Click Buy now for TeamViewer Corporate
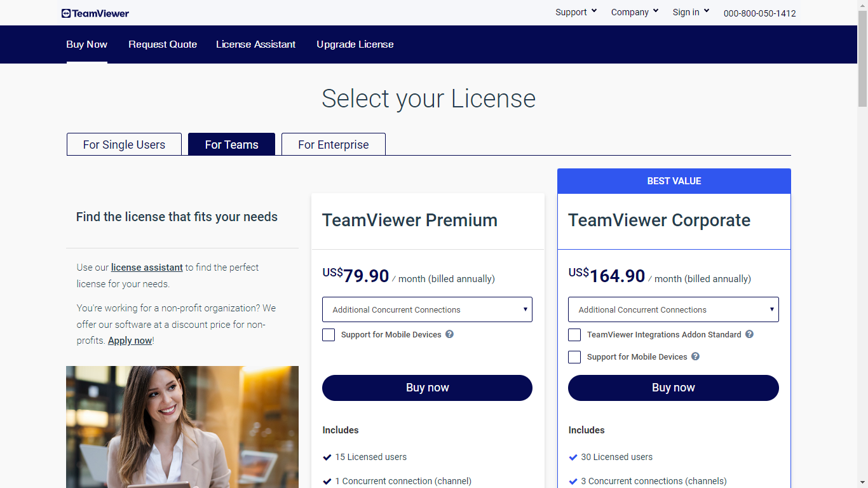 pos(674,388)
